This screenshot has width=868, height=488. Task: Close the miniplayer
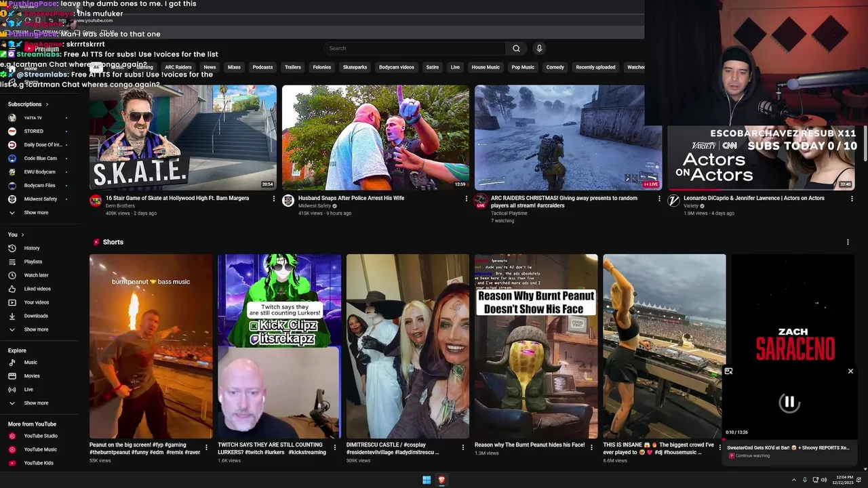[850, 371]
